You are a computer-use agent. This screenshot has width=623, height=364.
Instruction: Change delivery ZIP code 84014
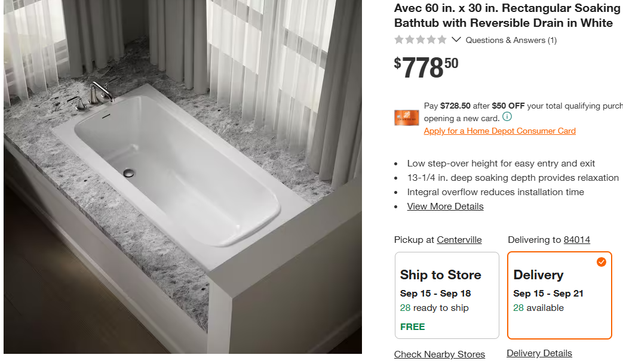(x=576, y=240)
